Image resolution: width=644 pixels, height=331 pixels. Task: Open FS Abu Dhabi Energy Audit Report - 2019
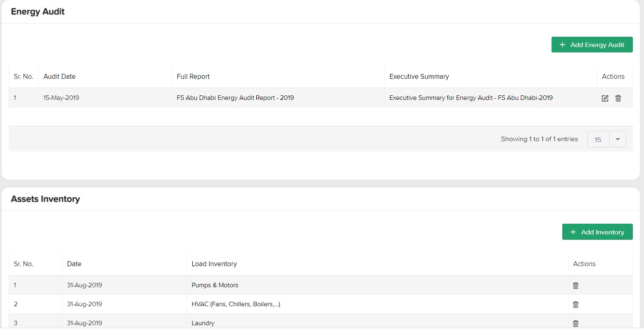[235, 98]
